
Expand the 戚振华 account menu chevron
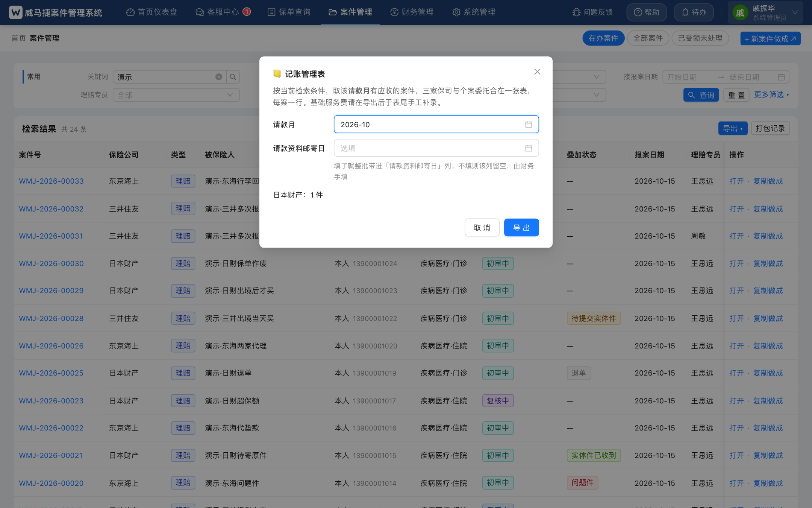point(795,12)
